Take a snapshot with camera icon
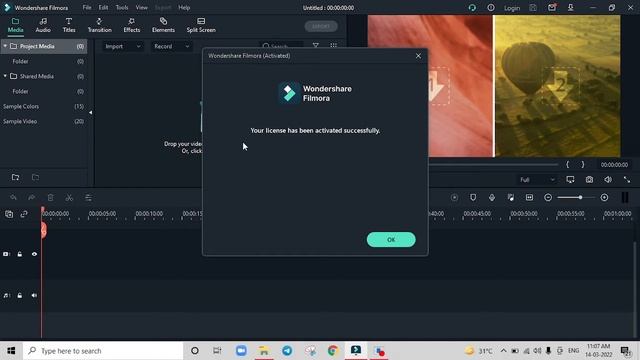The image size is (640, 360). click(x=589, y=180)
